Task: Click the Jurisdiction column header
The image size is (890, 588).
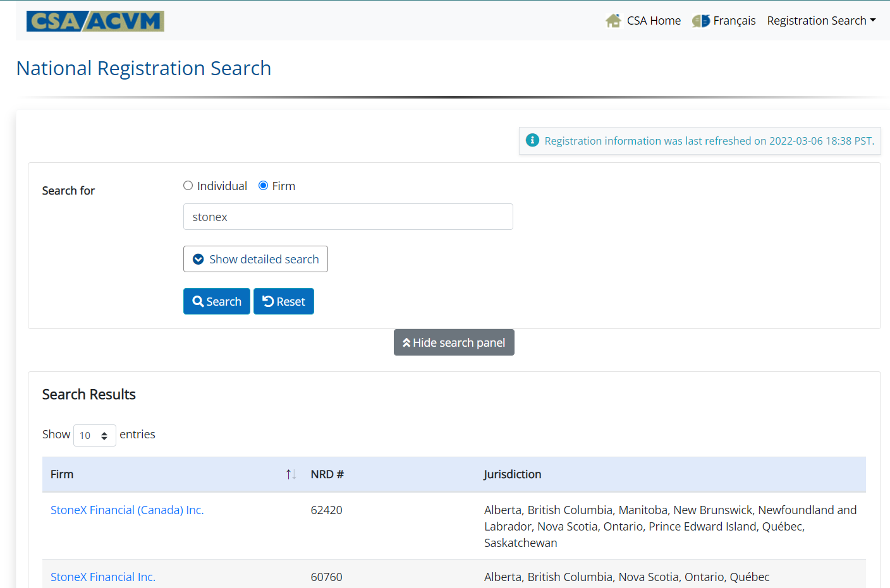Action: pos(512,474)
